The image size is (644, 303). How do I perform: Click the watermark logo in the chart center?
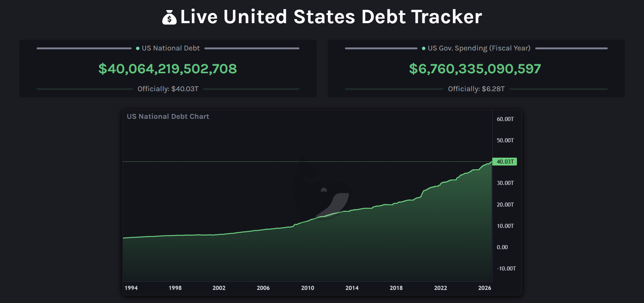coord(322,192)
